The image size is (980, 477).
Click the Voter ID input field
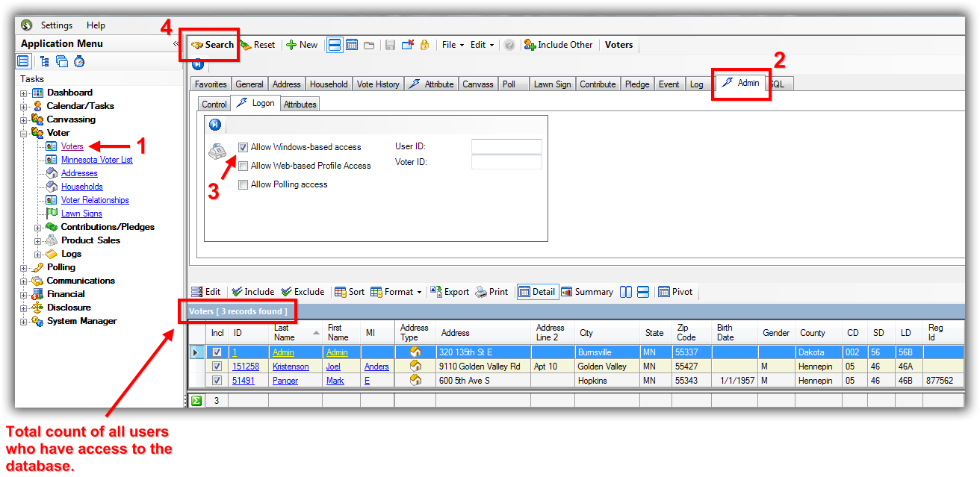506,163
